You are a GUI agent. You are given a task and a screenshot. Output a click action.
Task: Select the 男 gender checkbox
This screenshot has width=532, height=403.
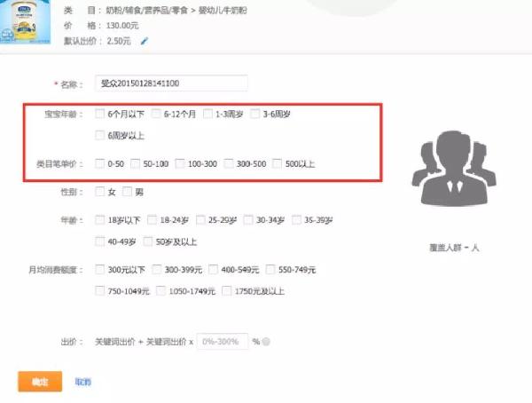coord(127,192)
